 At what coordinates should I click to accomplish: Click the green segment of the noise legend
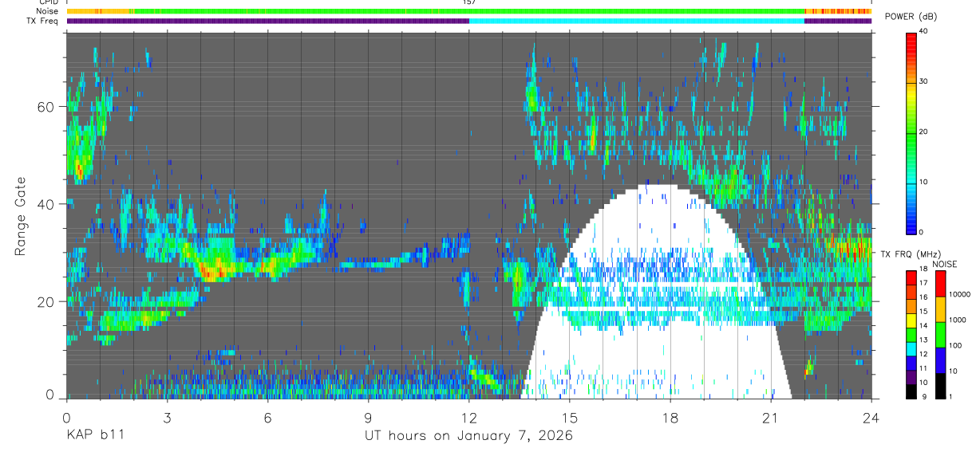coord(940,335)
